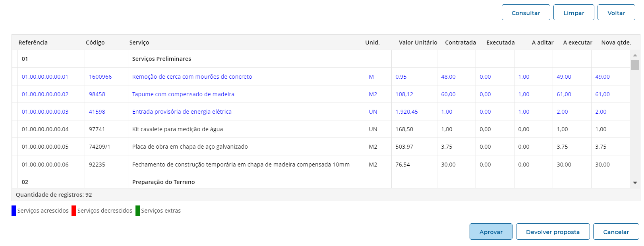Click reference 01.00.00.00.00.01
The height and width of the screenshot is (246, 644).
pyautogui.click(x=45, y=77)
